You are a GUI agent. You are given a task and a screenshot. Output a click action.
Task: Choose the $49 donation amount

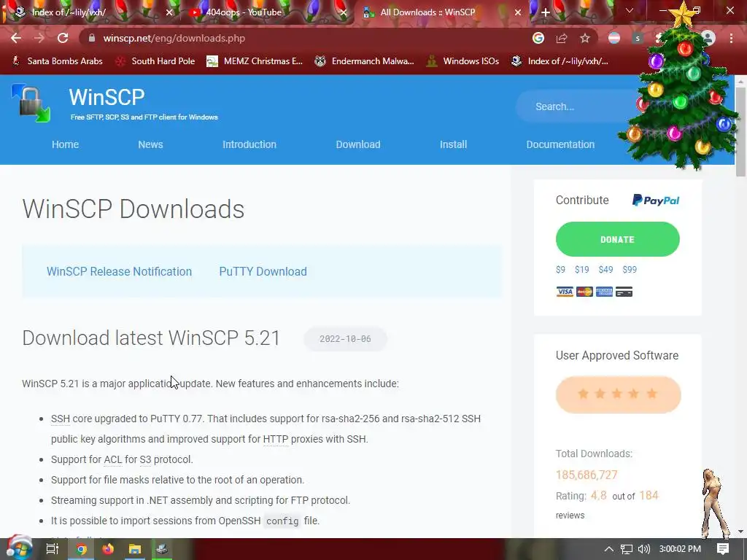click(605, 270)
